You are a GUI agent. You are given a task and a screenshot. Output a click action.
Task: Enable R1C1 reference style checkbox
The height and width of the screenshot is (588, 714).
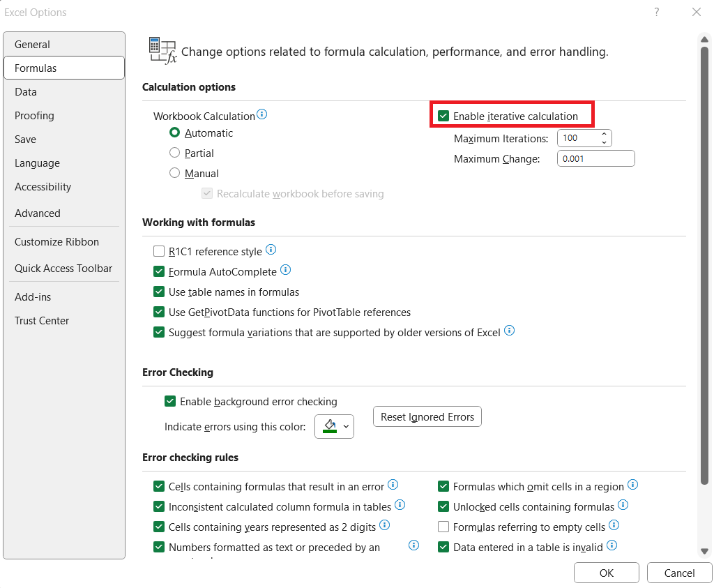point(159,251)
